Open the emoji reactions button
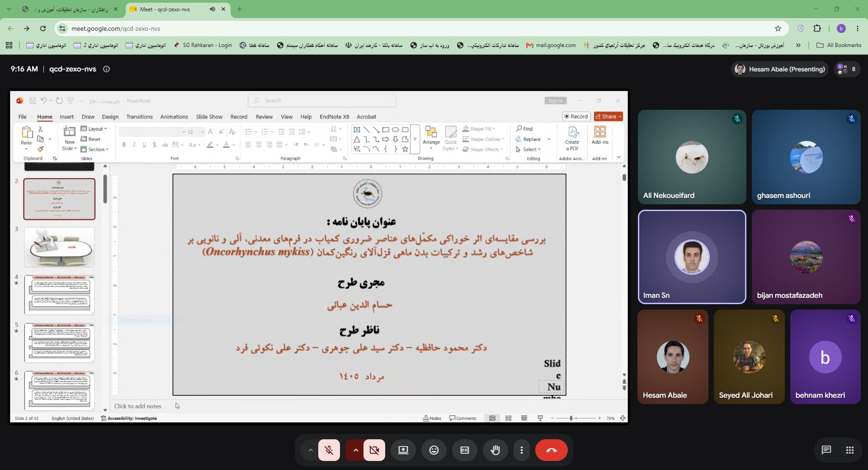 (x=434, y=450)
